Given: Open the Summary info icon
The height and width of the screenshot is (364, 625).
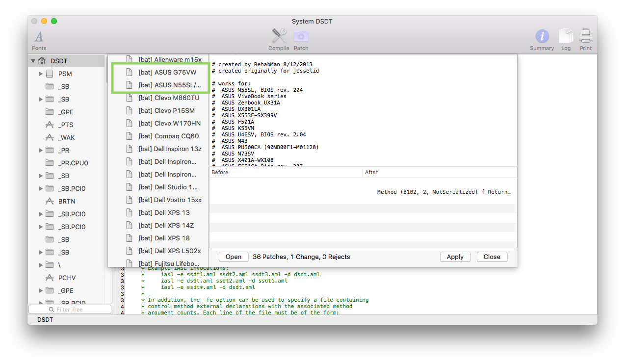Looking at the screenshot, I should click(x=542, y=36).
